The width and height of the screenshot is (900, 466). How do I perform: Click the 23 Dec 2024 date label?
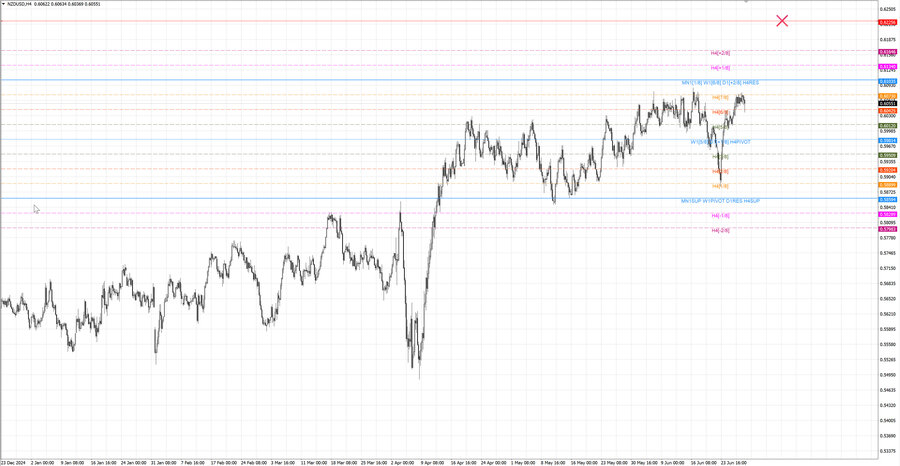(x=13, y=462)
